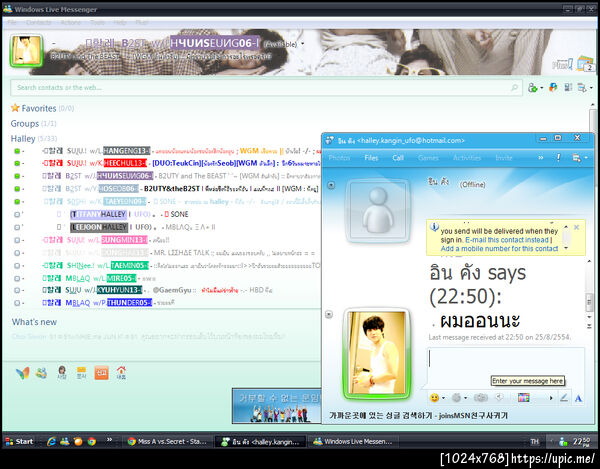Open the Plus! menu
The height and width of the screenshot is (469, 600).
coord(142,22)
